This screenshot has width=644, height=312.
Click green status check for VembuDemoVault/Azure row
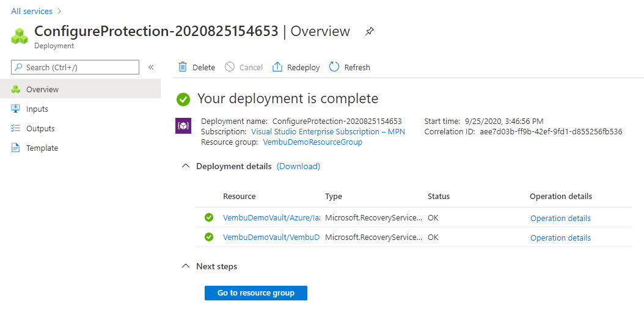pos(209,217)
